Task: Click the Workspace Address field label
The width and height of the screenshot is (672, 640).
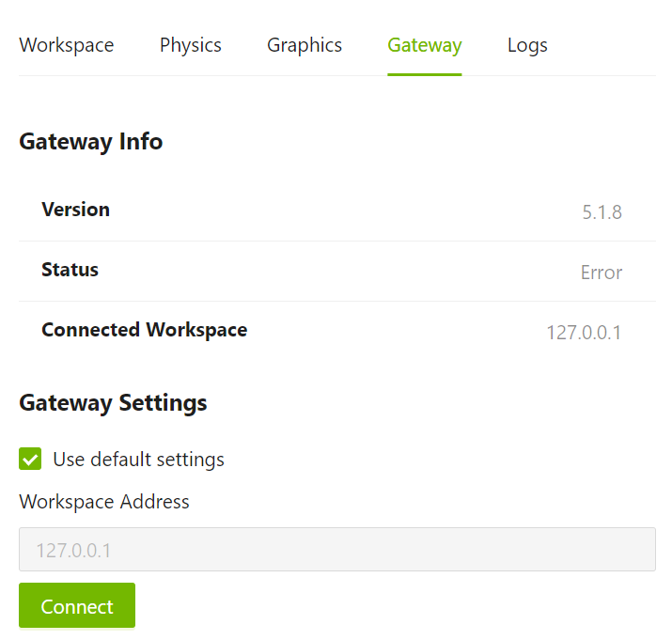Action: pos(103,502)
